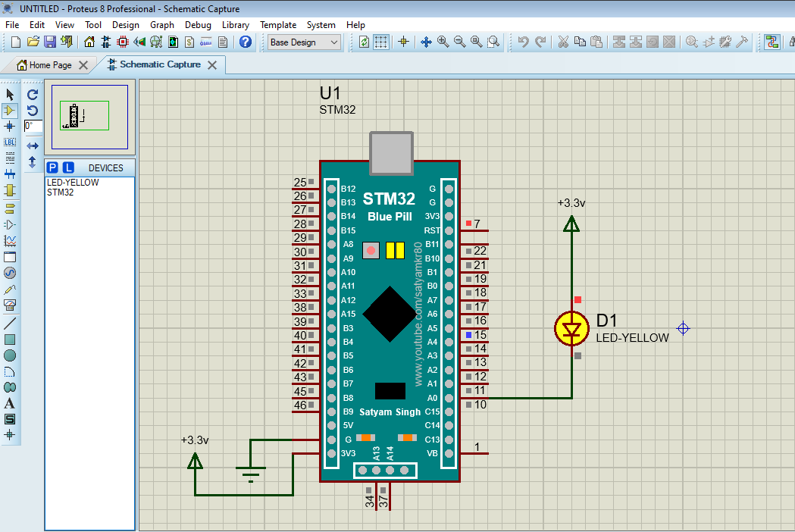This screenshot has width=795, height=532.
Task: Open the Library menu
Action: (235, 25)
